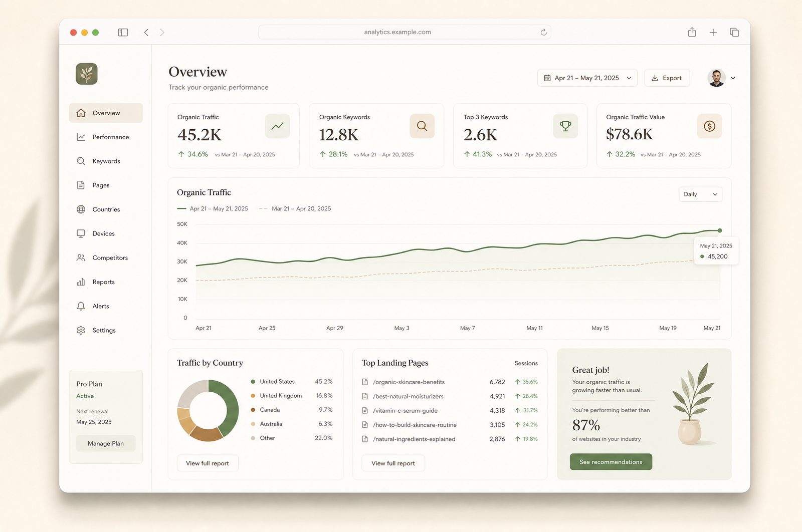Open the browser share icon
Viewport: 802px width, 532px height.
point(692,32)
